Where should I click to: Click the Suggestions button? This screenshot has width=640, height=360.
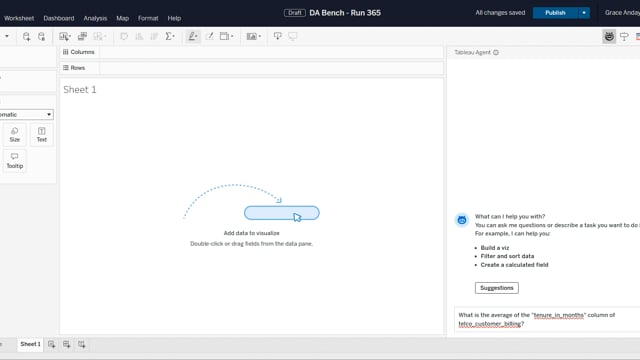pos(497,288)
